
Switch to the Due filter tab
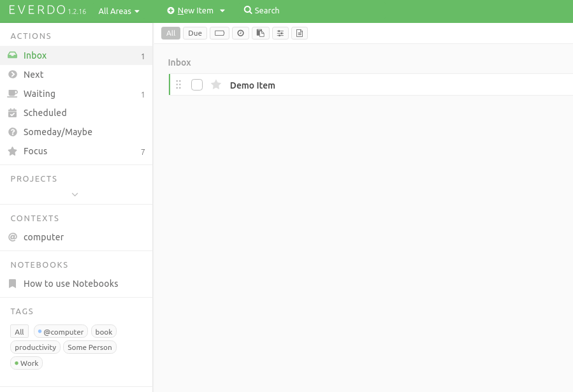tap(194, 33)
